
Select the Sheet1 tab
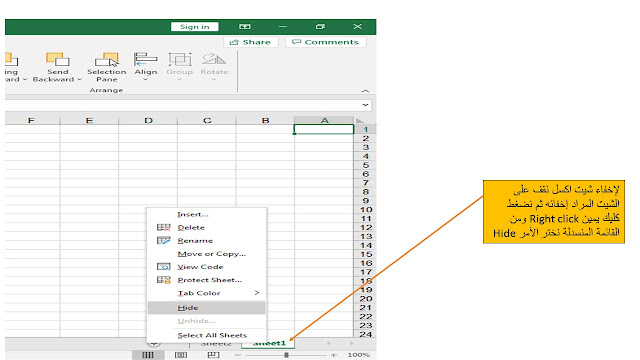coord(269,344)
